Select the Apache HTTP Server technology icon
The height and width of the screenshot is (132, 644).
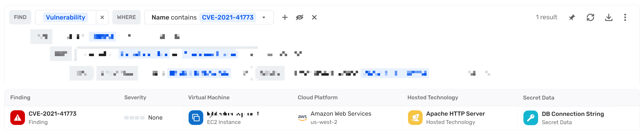click(415, 118)
